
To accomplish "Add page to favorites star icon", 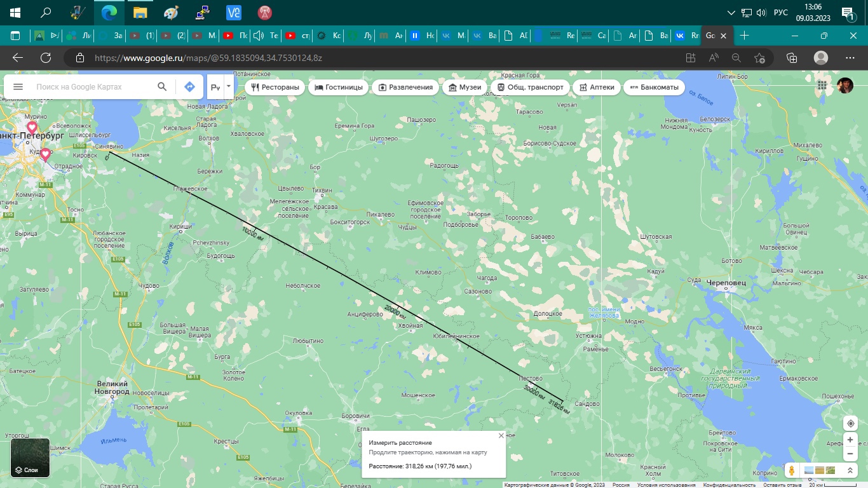I will click(759, 58).
